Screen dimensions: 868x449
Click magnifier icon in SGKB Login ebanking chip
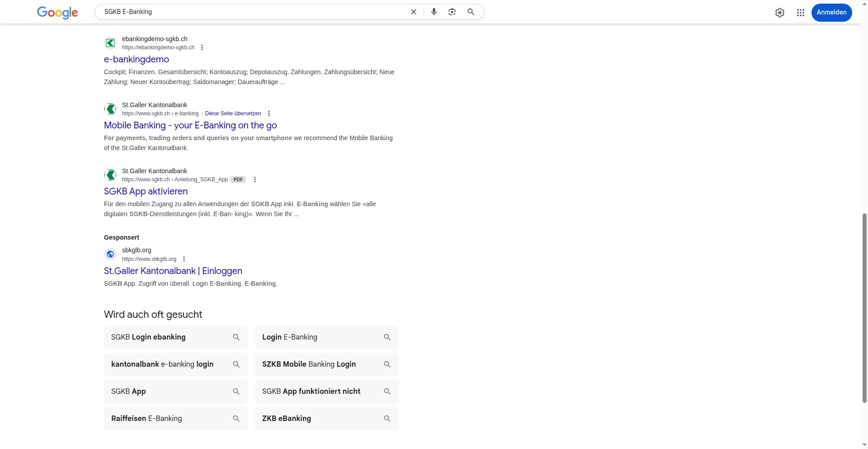point(236,337)
